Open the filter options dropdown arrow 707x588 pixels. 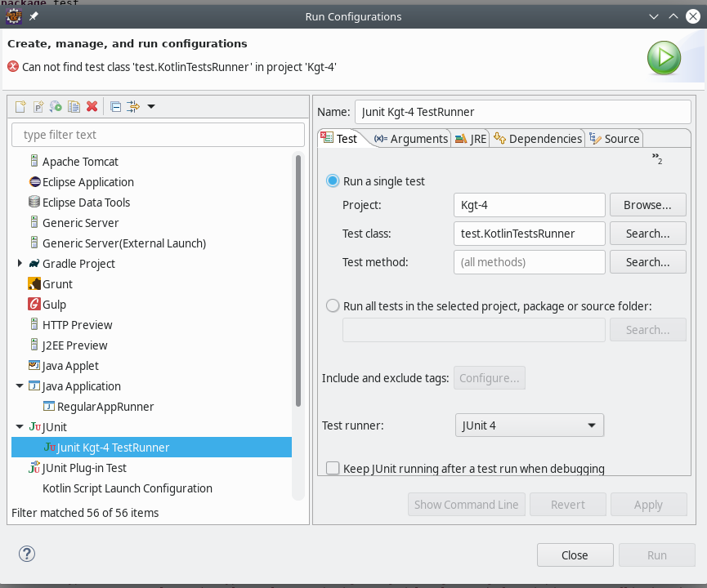151,107
